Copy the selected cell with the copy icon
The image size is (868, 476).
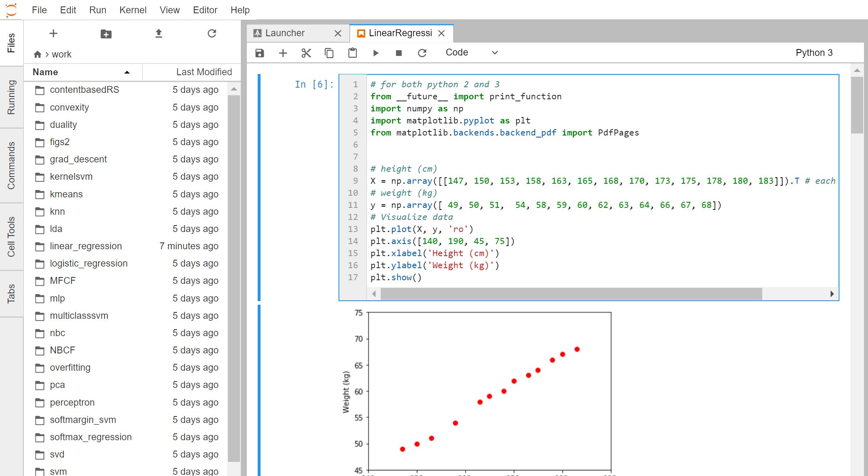coord(329,53)
